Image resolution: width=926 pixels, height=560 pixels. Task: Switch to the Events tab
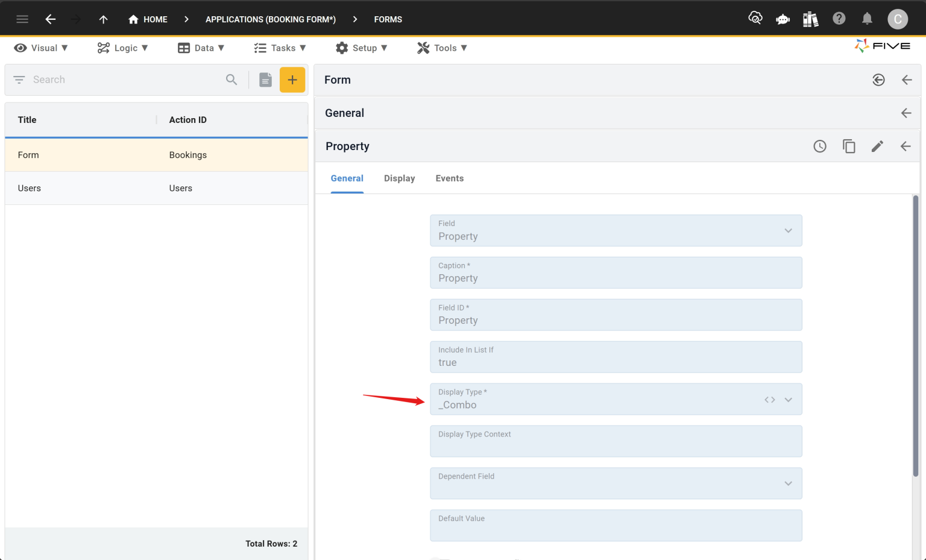(x=449, y=178)
